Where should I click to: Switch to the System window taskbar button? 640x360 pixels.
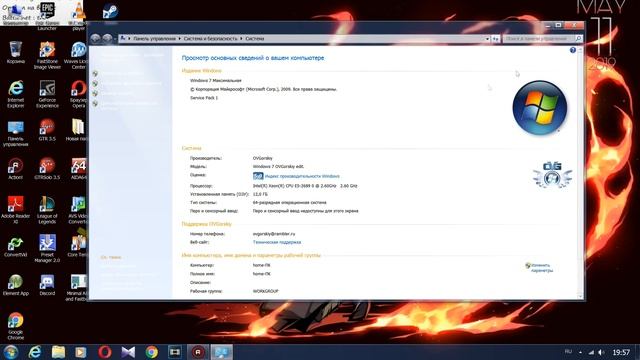click(x=222, y=352)
